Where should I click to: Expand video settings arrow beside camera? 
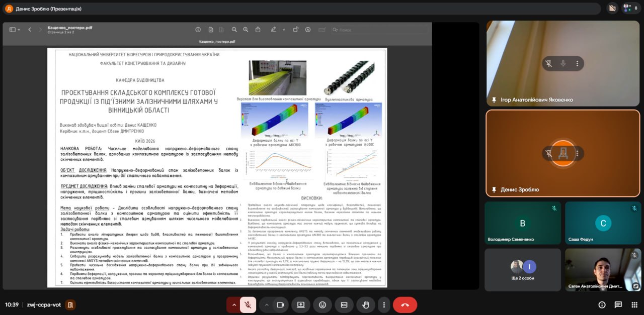(266, 304)
